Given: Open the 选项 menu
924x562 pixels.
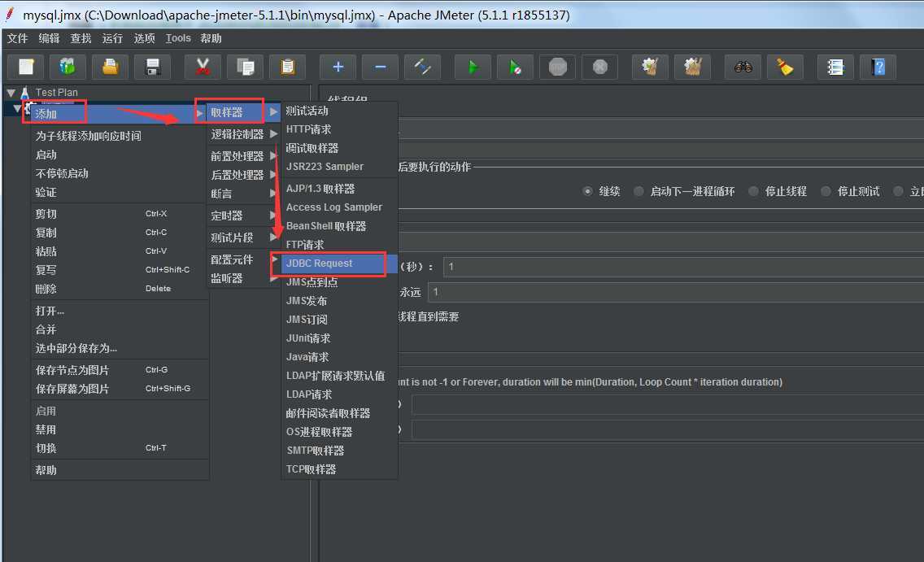Looking at the screenshot, I should tap(145, 38).
